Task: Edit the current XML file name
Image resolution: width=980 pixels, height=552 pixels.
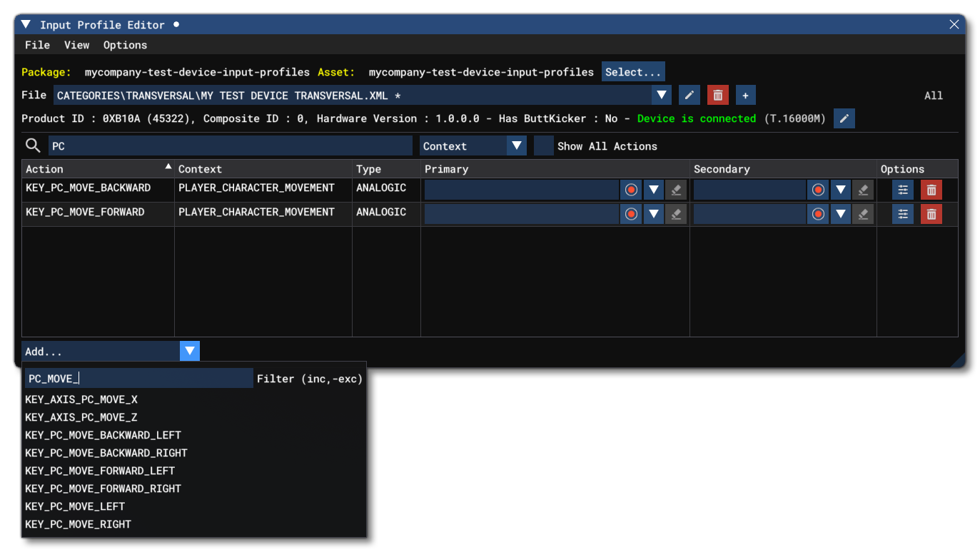Action: coord(689,94)
